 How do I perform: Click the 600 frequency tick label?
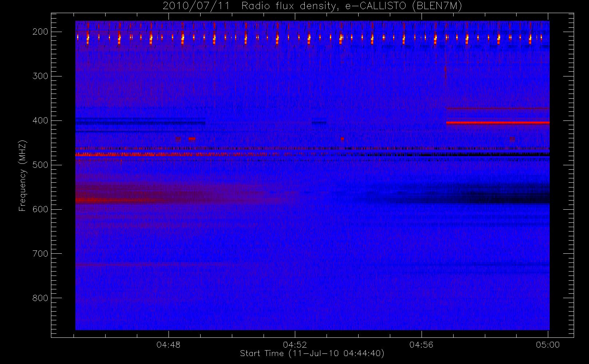click(40, 209)
